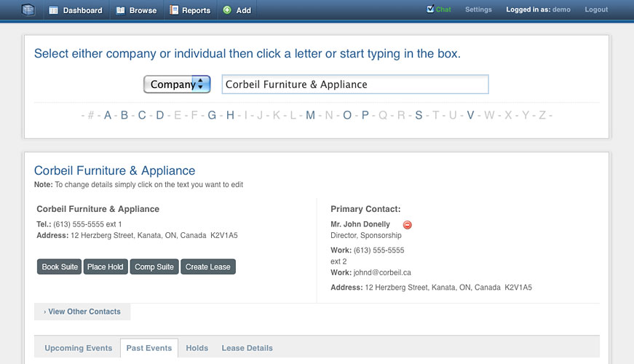Filter by letter P

pyautogui.click(x=365, y=115)
